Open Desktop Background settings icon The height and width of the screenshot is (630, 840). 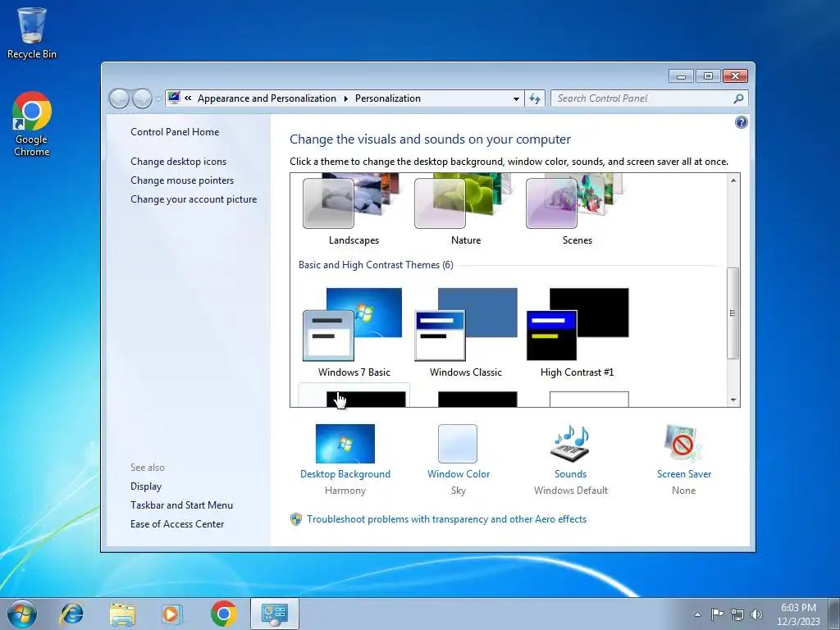(x=345, y=444)
